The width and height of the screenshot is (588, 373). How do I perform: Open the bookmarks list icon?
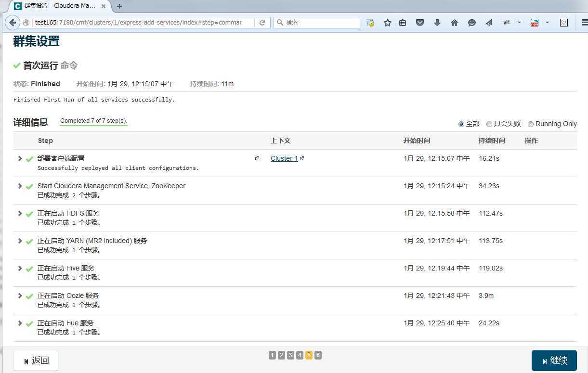click(x=403, y=23)
